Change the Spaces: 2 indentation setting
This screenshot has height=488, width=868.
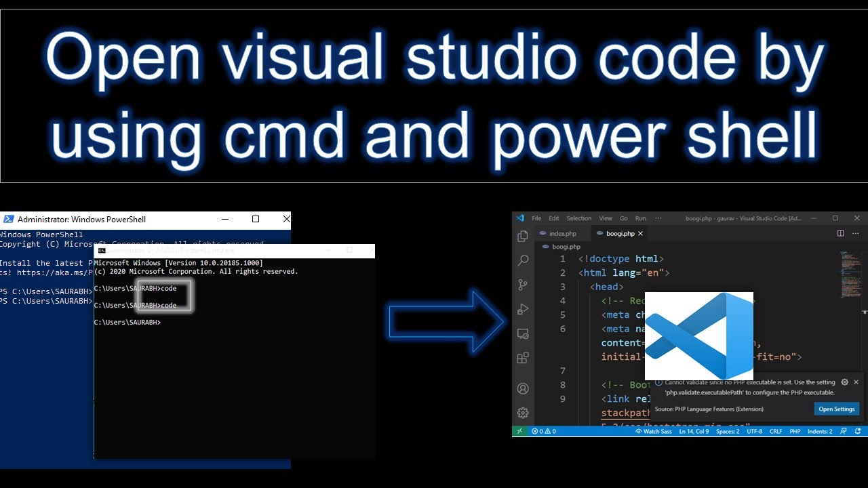728,431
